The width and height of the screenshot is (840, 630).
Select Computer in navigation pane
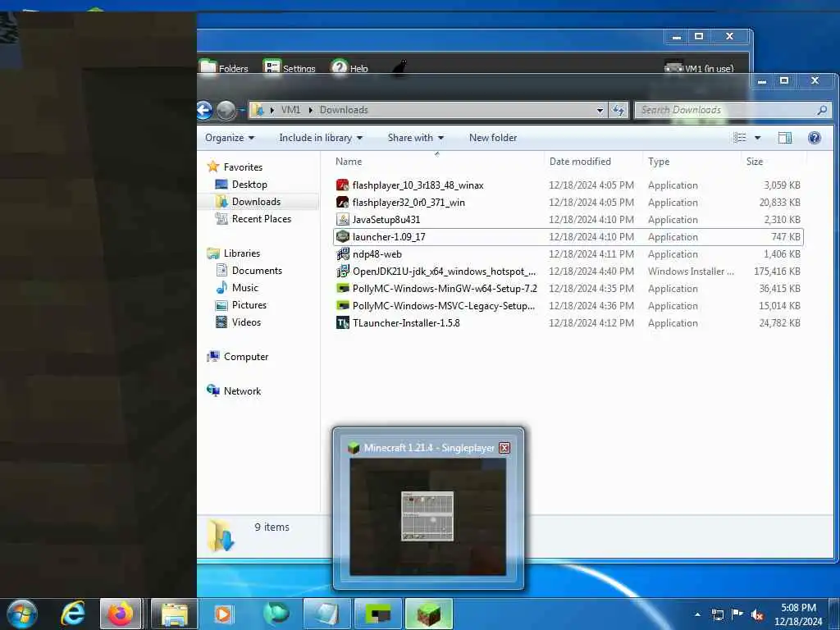pyautogui.click(x=246, y=357)
